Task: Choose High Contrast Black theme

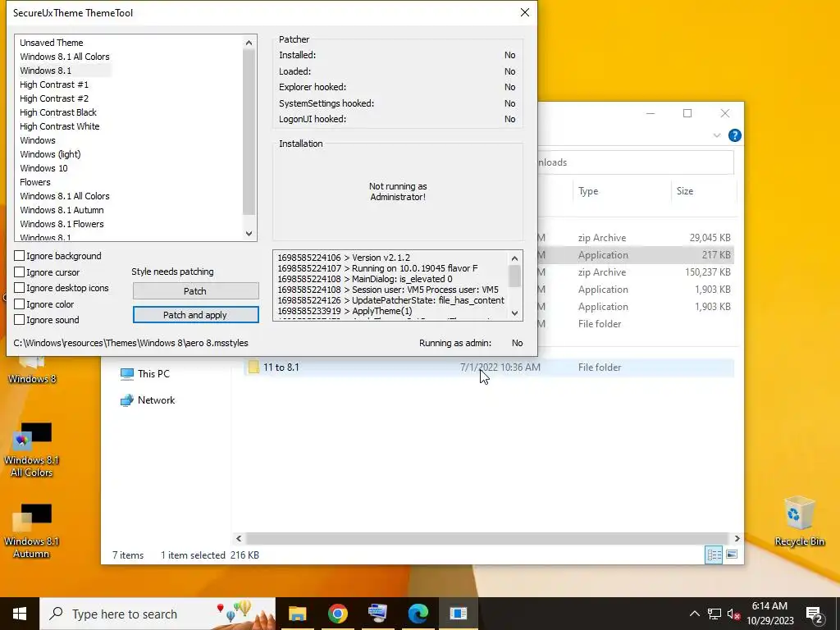Action: (58, 112)
